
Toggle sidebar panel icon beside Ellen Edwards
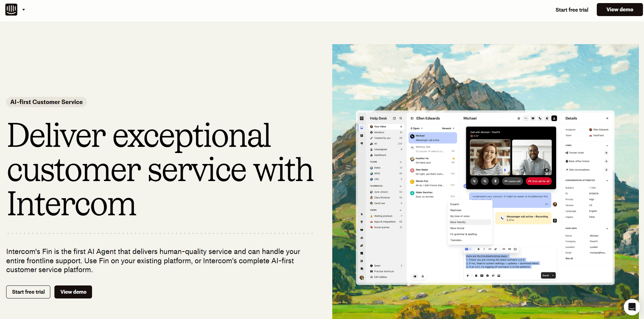(x=412, y=118)
